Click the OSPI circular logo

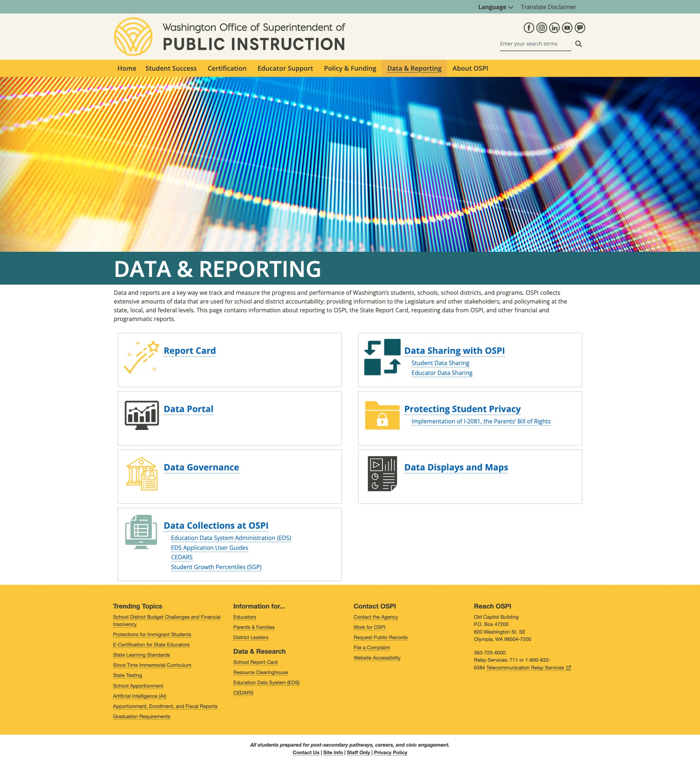tap(133, 37)
